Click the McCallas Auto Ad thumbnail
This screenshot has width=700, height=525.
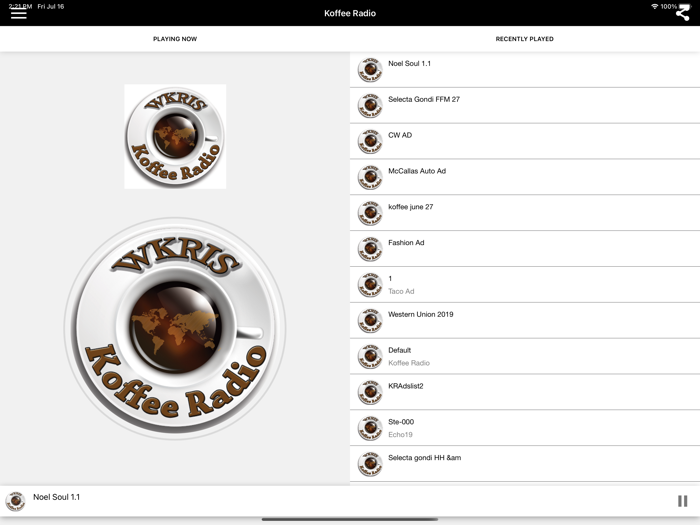tap(370, 177)
